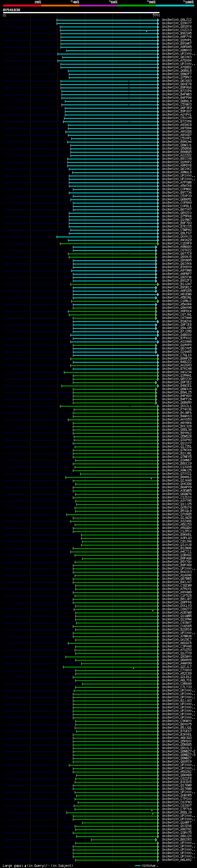Select the UniRef100_A9PD45 label
Image resolution: width=197 pixels, height=868 pixels.
177,47
